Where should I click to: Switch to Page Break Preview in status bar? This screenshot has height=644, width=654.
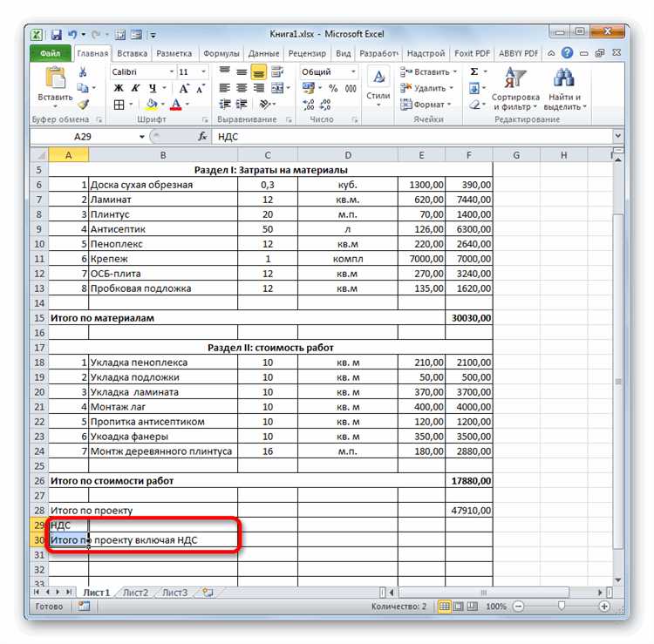point(472,606)
